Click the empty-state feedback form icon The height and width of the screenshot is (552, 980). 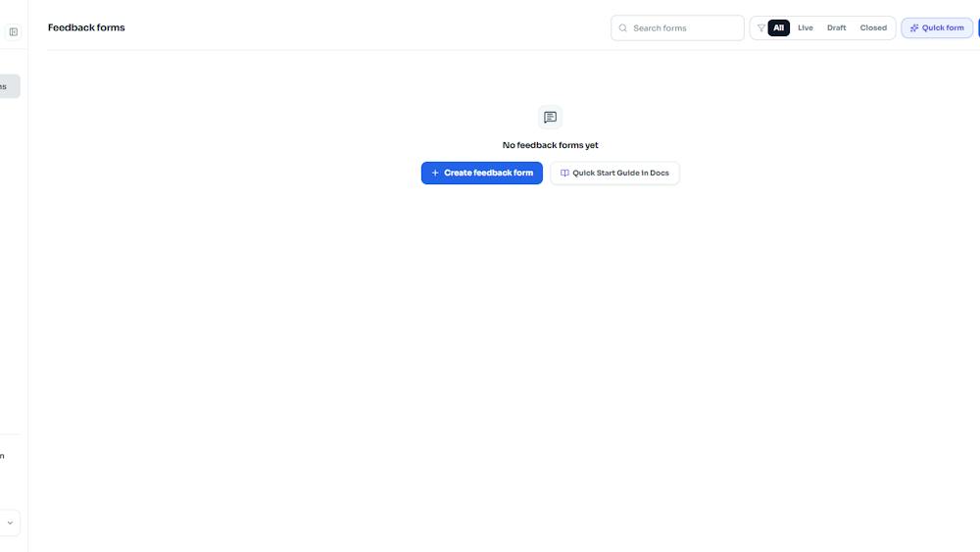click(550, 117)
